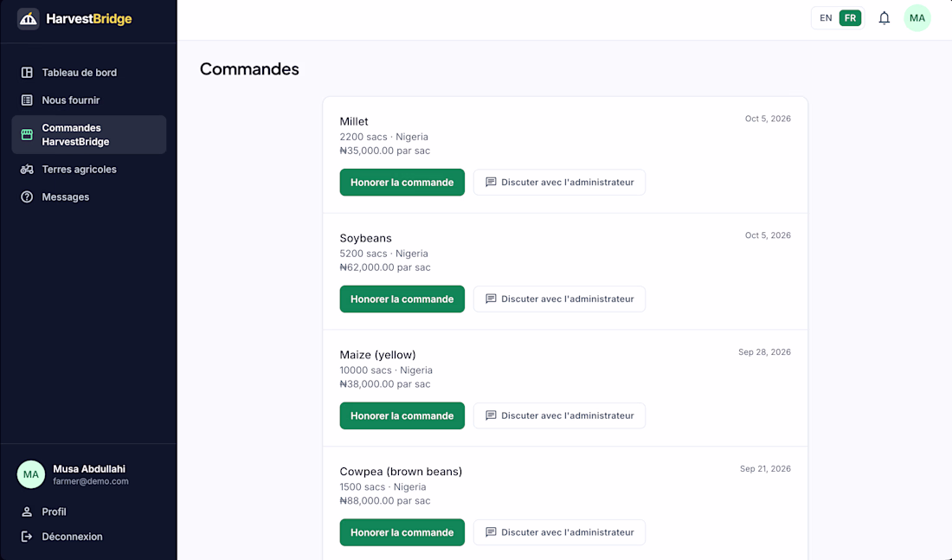Click the Messages help-circle icon
This screenshot has width=952, height=560.
27,196
